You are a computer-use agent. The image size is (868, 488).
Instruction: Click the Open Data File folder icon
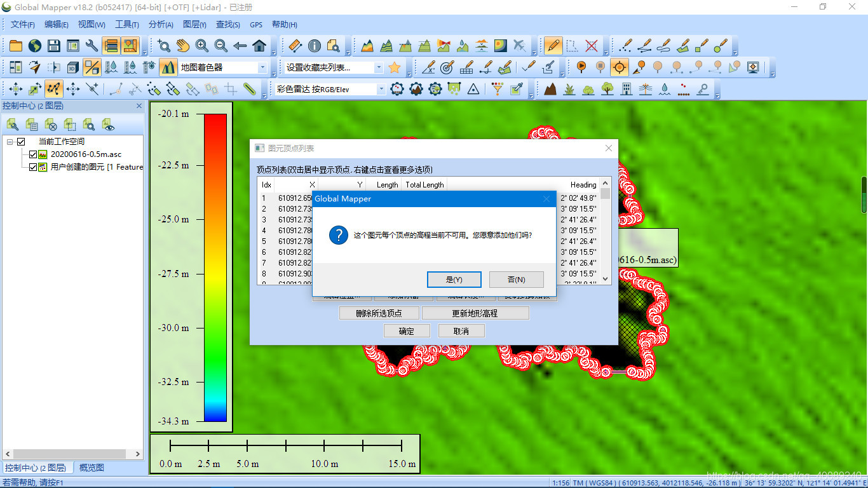pos(16,46)
